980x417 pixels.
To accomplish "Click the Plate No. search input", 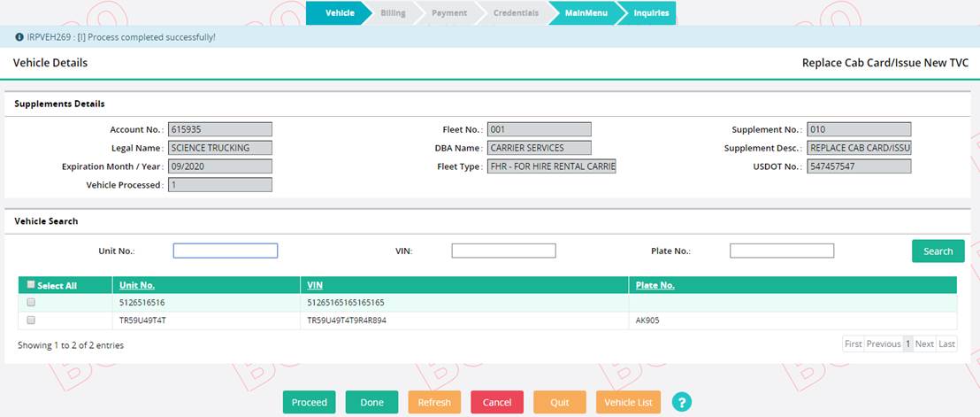I will coord(782,251).
